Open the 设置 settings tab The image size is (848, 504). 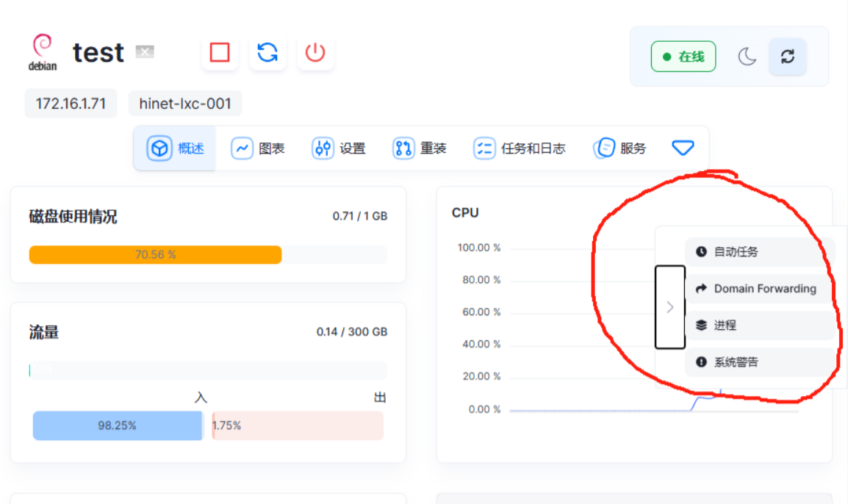click(x=339, y=148)
